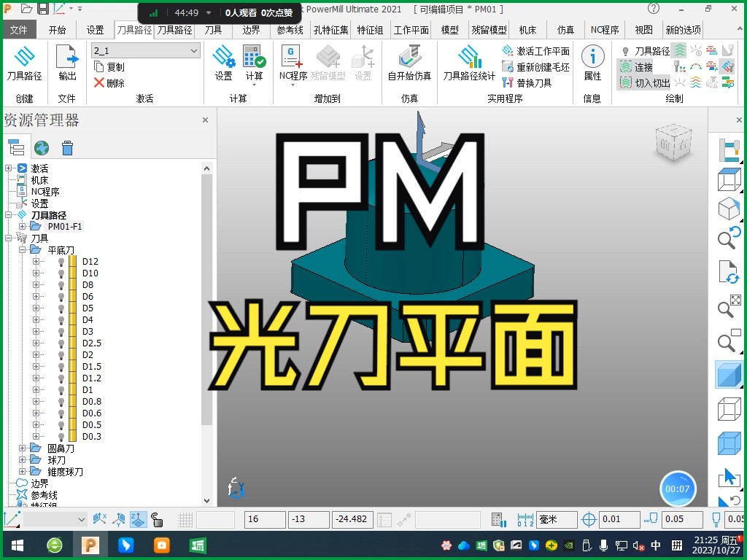Select the explorer tree view tab icon
The image size is (747, 560).
tap(16, 147)
